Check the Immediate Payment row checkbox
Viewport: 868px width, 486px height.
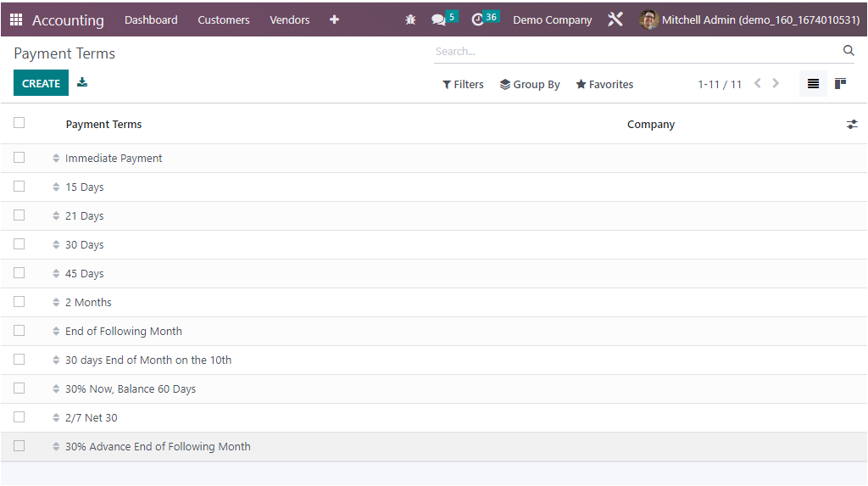point(19,158)
